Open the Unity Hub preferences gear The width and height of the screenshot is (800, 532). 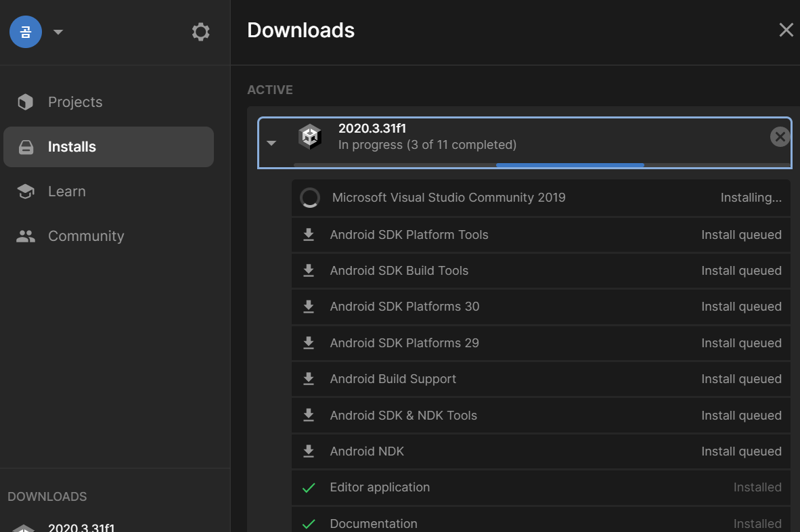(x=200, y=31)
